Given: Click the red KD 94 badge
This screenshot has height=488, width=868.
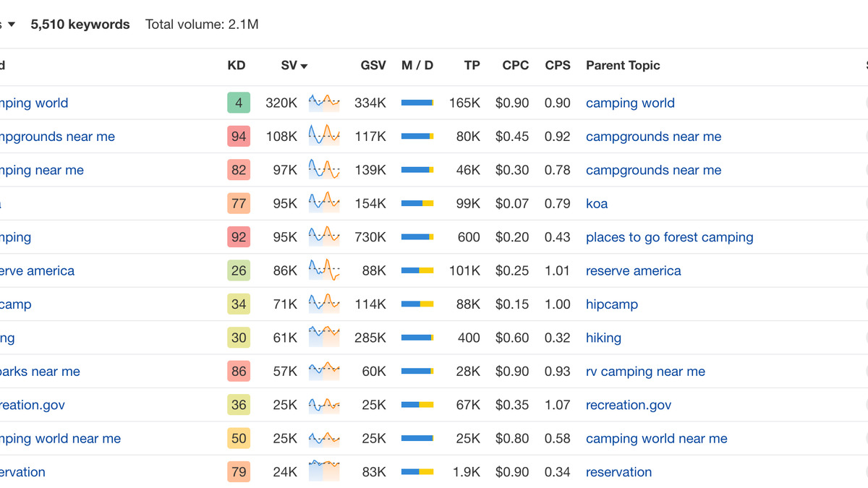Looking at the screenshot, I should [x=239, y=136].
